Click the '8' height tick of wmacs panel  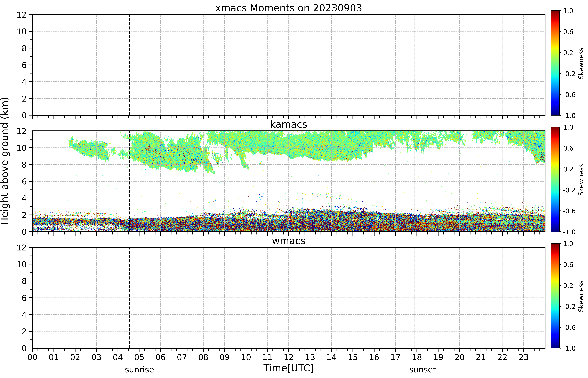tap(24, 281)
